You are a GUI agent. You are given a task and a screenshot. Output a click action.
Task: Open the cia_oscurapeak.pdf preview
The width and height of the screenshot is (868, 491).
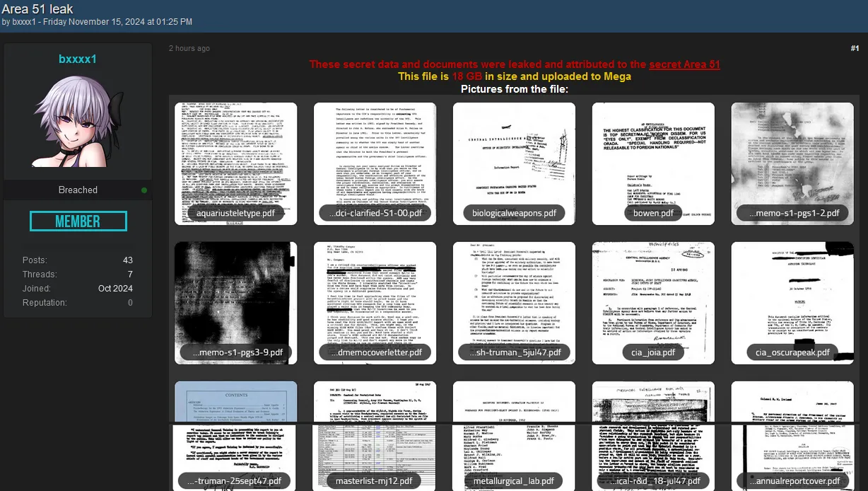792,302
